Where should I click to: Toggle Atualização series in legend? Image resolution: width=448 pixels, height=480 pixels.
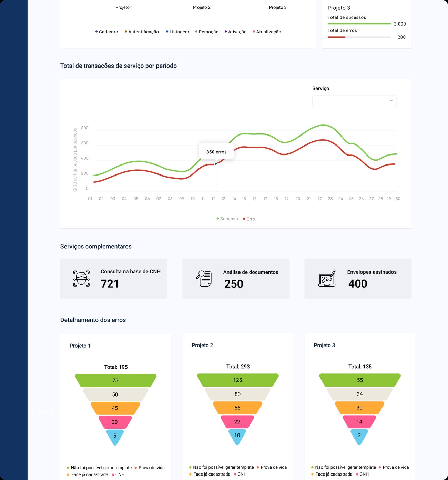click(x=267, y=32)
